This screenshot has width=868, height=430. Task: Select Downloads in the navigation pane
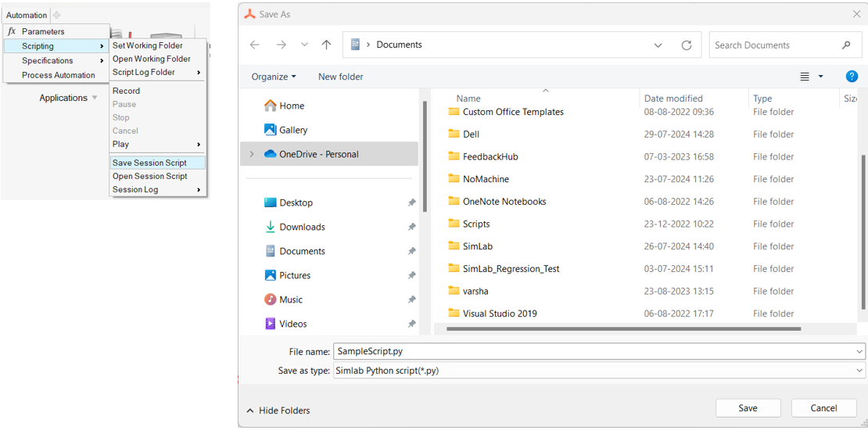point(302,227)
